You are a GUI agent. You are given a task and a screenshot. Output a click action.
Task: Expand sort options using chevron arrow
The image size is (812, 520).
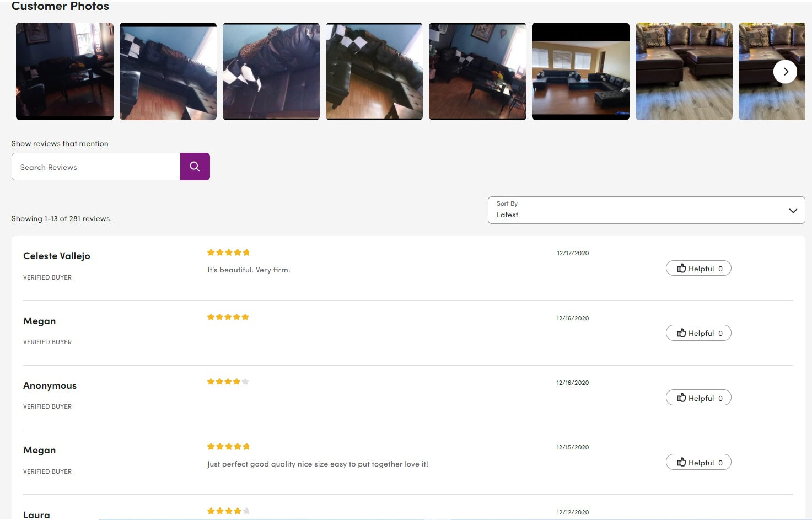[793, 211]
